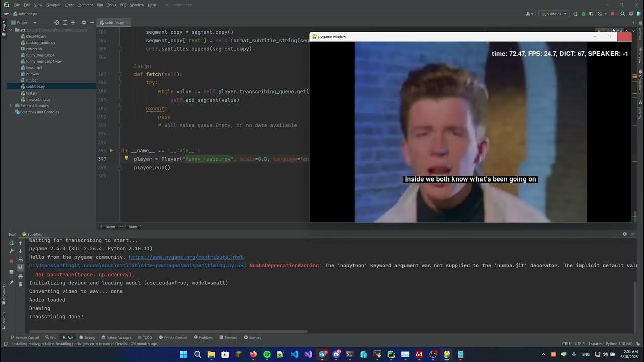The image size is (644, 362).
Task: Open the Navigate menu
Action: click(54, 5)
